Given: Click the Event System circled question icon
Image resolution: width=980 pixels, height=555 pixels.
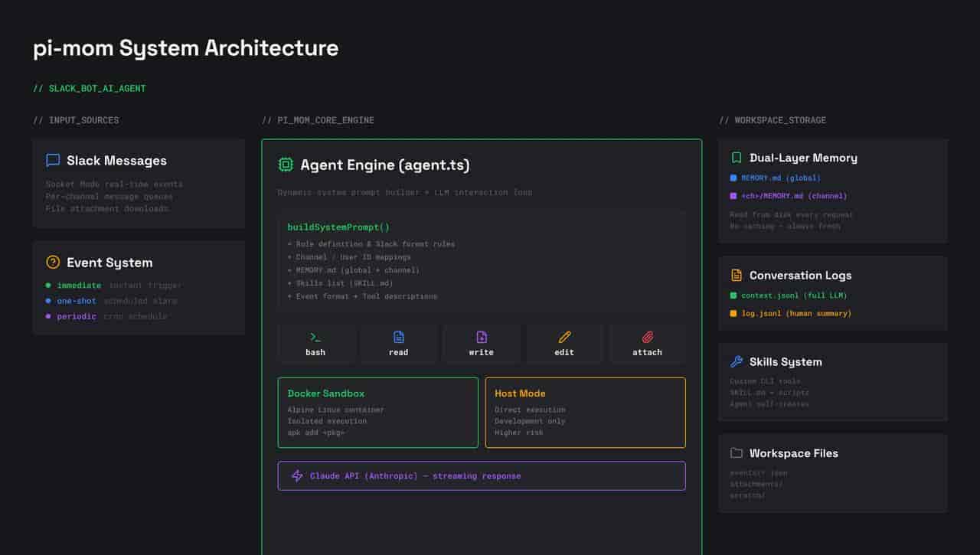Looking at the screenshot, I should click(x=53, y=262).
